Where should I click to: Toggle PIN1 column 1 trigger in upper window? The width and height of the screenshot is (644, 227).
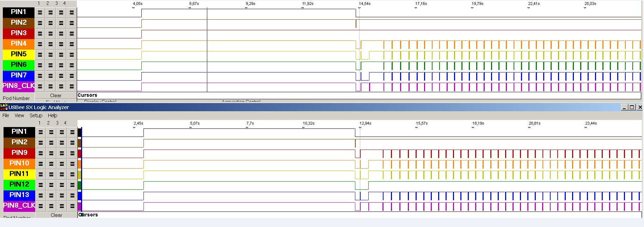[40, 12]
